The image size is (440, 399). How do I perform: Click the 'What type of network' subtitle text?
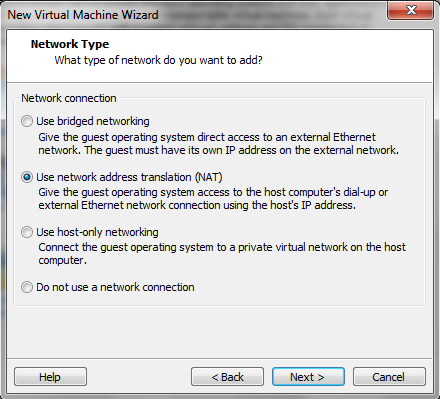(x=158, y=60)
